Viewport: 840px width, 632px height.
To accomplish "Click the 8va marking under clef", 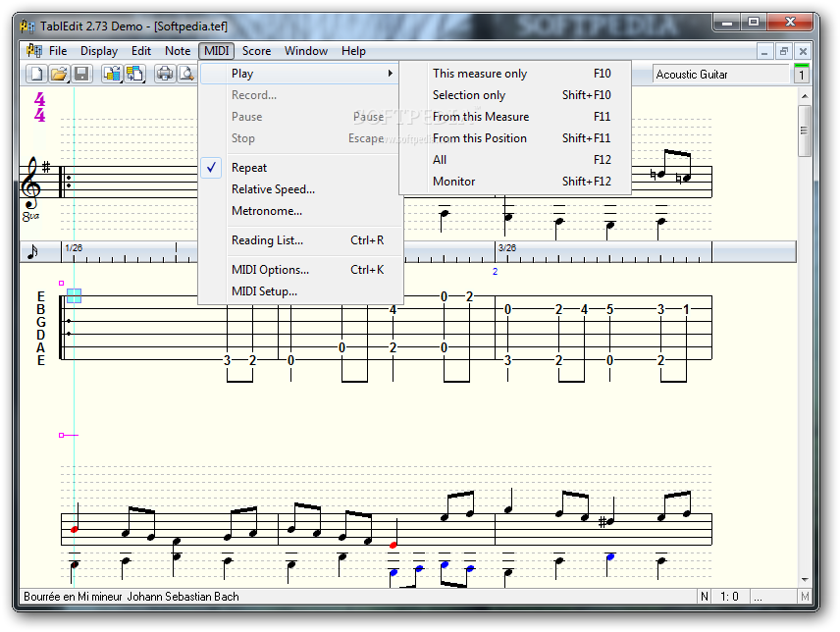I will (x=30, y=216).
